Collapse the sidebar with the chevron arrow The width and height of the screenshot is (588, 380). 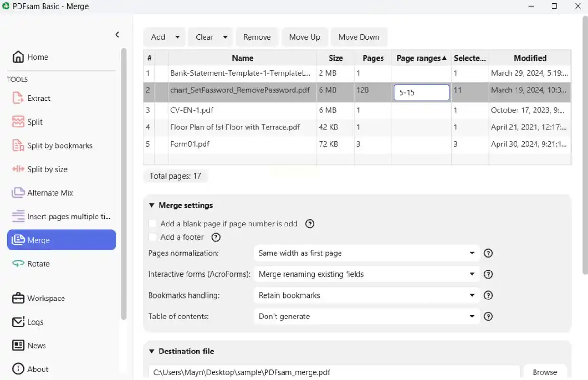(x=117, y=35)
